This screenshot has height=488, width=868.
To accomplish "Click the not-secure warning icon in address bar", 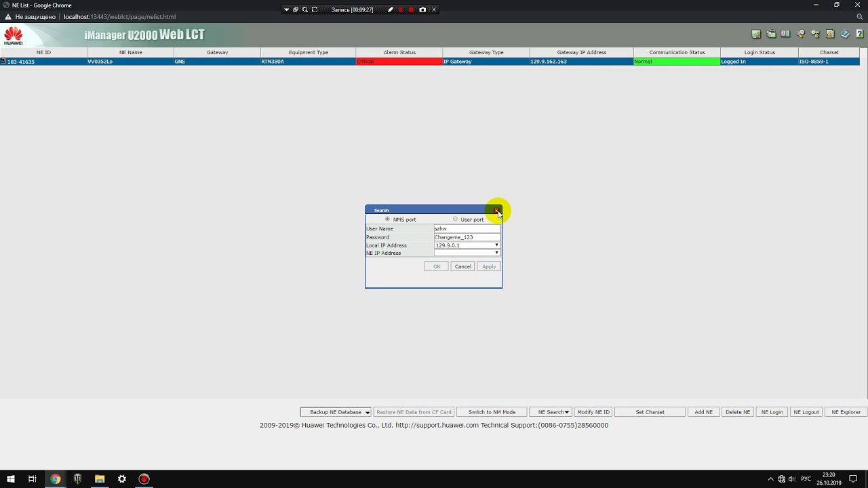I will coord(8,17).
